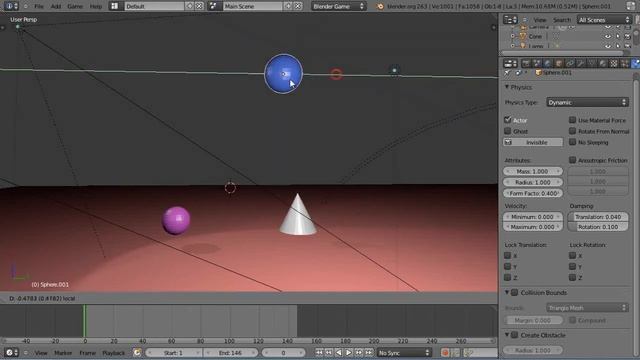
Task: Open the All Scenes outliner display dropdown
Action: click(604, 20)
